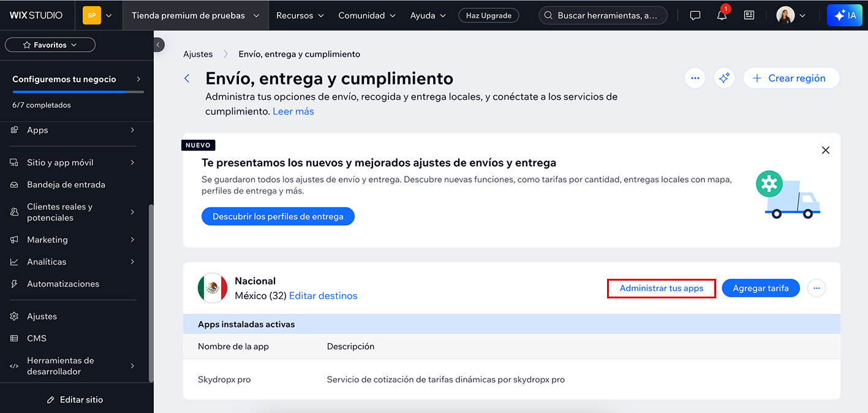Image resolution: width=868 pixels, height=413 pixels.
Task: Click the CMS table icon
Action: click(x=15, y=338)
